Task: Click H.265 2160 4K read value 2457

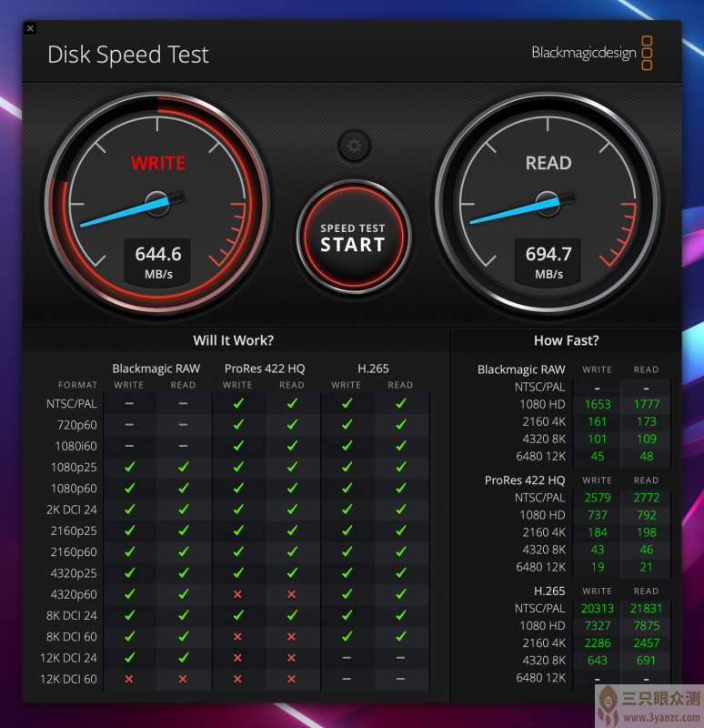Action: click(x=647, y=643)
